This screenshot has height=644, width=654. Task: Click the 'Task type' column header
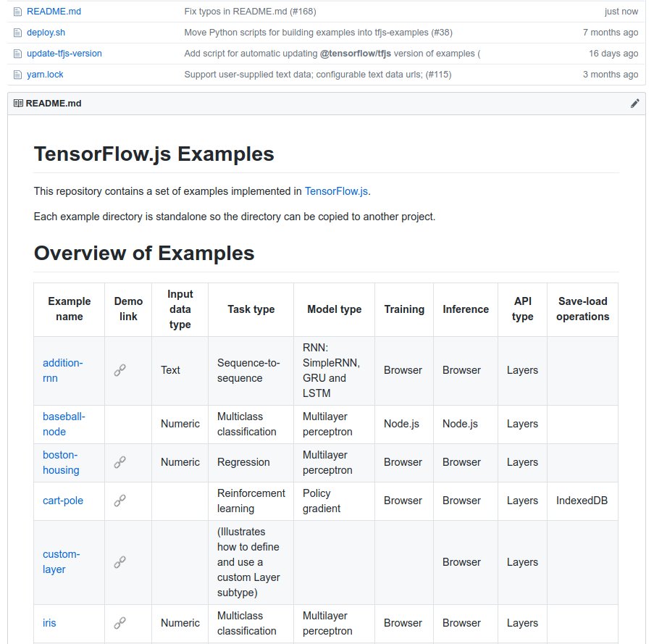point(251,309)
